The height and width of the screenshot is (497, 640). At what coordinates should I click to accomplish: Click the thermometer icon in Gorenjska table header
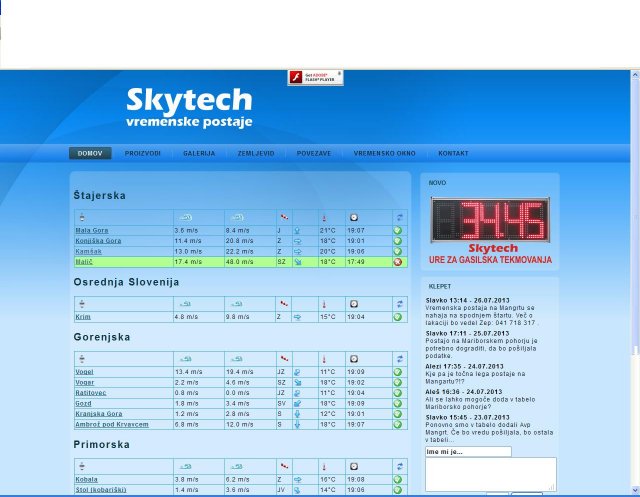[x=324, y=359]
